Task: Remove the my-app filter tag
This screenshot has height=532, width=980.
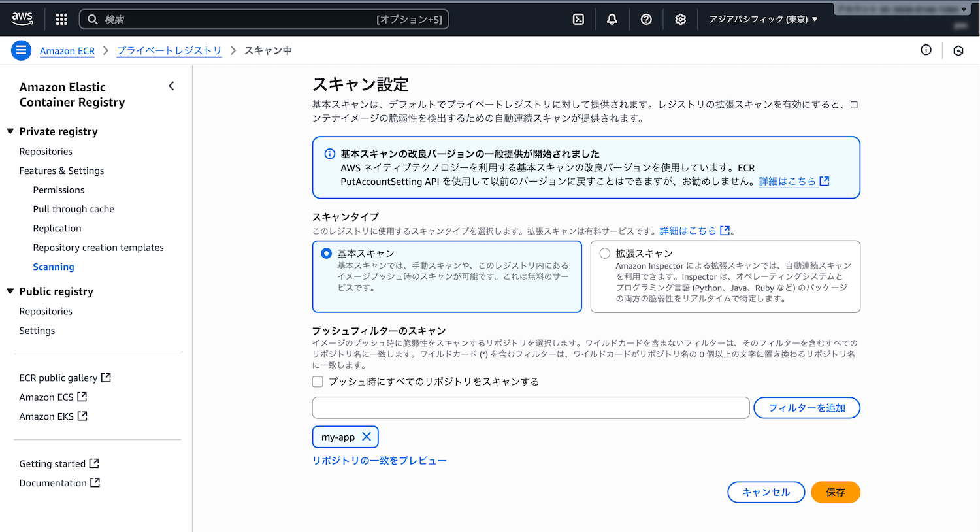Action: (x=367, y=437)
